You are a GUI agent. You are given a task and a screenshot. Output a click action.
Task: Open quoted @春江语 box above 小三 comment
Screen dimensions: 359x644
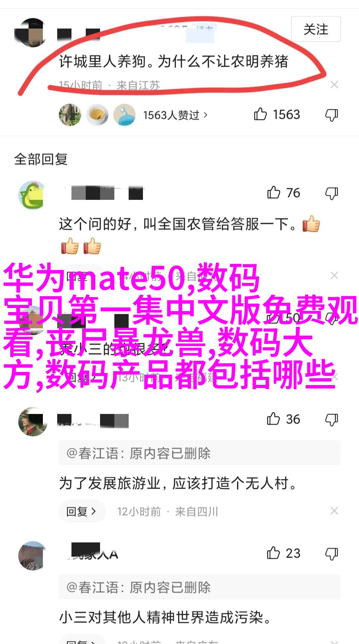(x=199, y=587)
